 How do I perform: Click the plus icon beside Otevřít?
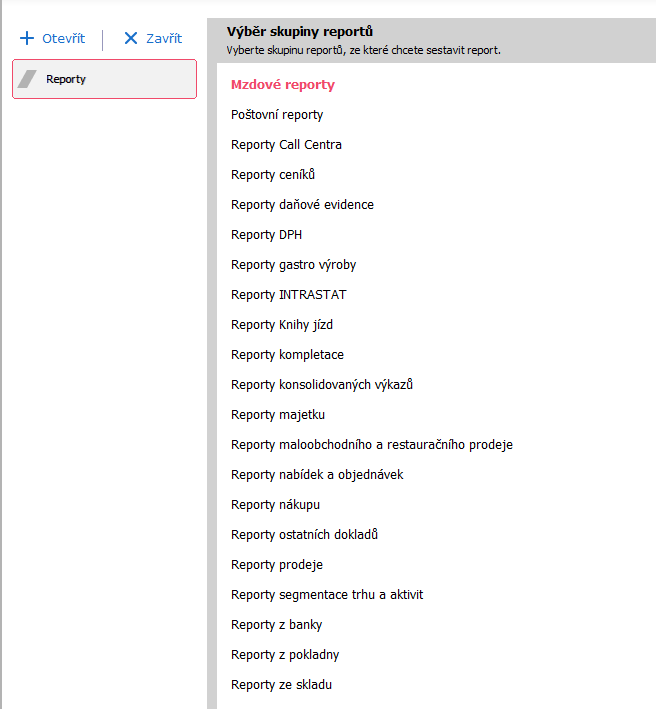[x=27, y=39]
